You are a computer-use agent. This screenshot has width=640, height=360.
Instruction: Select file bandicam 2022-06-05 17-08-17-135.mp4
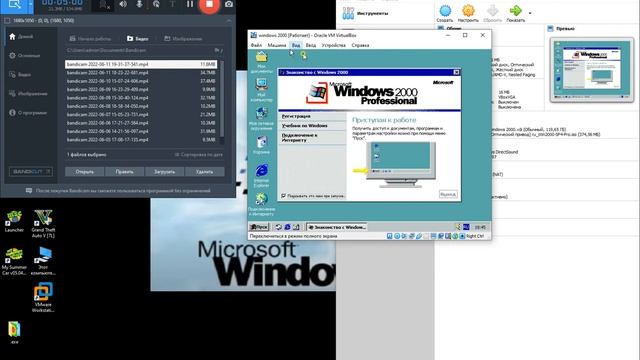[x=141, y=140]
